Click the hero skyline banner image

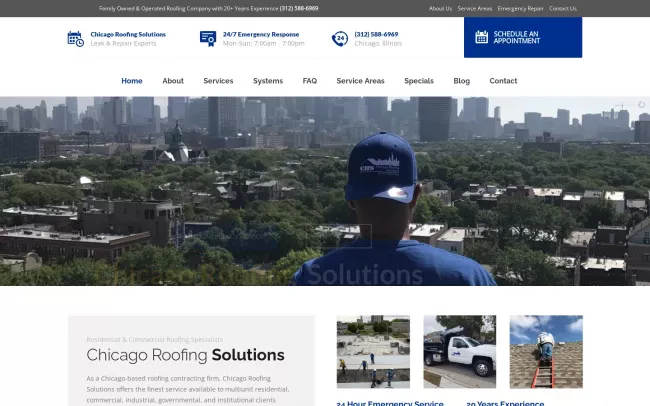pyautogui.click(x=325, y=191)
